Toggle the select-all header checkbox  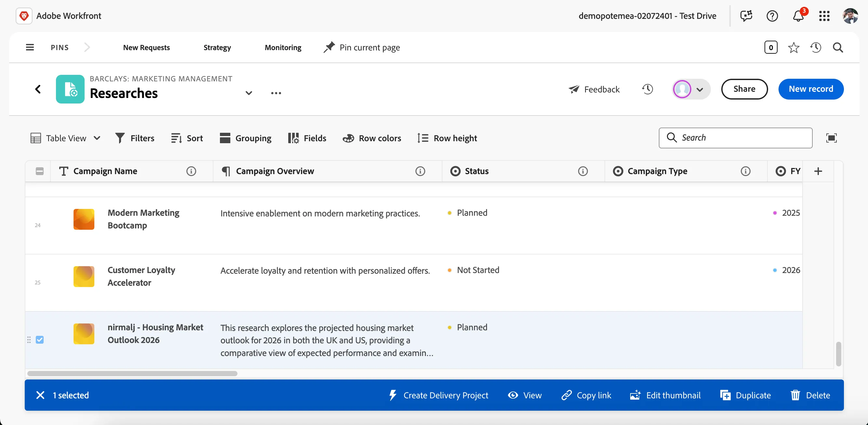40,171
